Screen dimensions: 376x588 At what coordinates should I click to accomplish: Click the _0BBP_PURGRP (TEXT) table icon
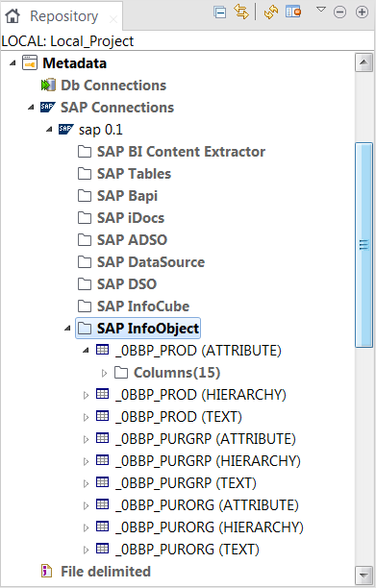point(103,482)
